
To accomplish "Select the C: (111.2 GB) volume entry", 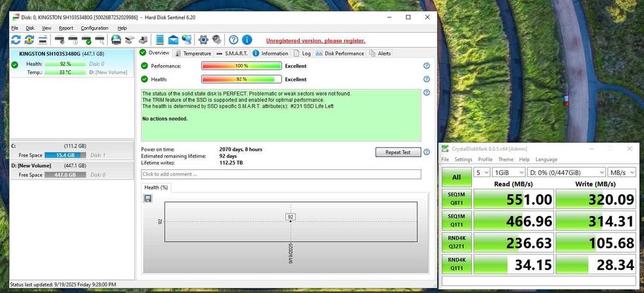I will click(x=72, y=151).
